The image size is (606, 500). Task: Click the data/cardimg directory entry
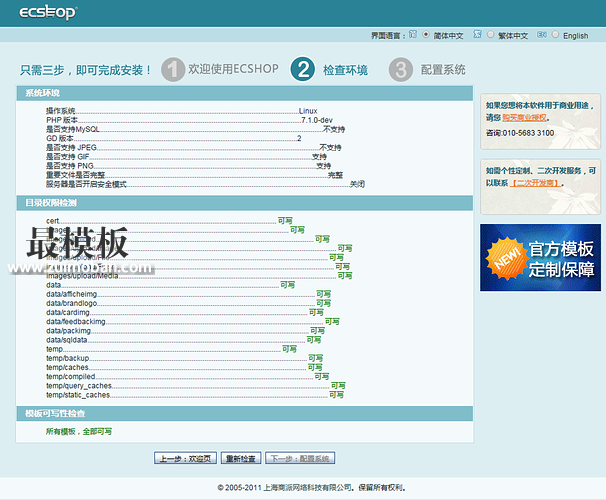[68, 312]
